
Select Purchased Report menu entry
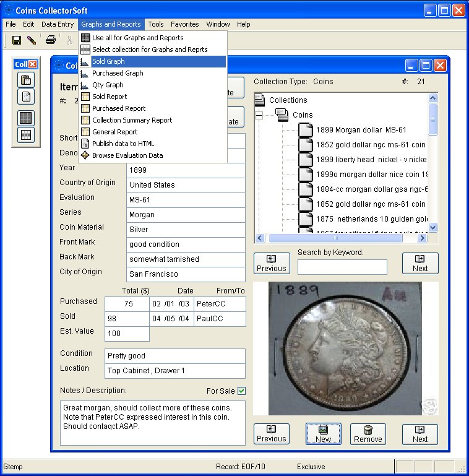[x=153, y=108]
